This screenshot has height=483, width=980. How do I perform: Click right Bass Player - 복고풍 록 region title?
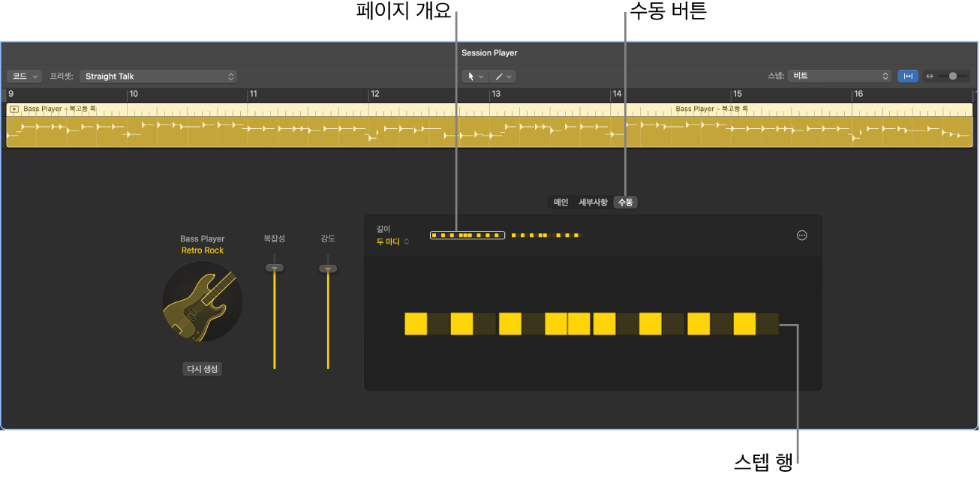pos(712,109)
